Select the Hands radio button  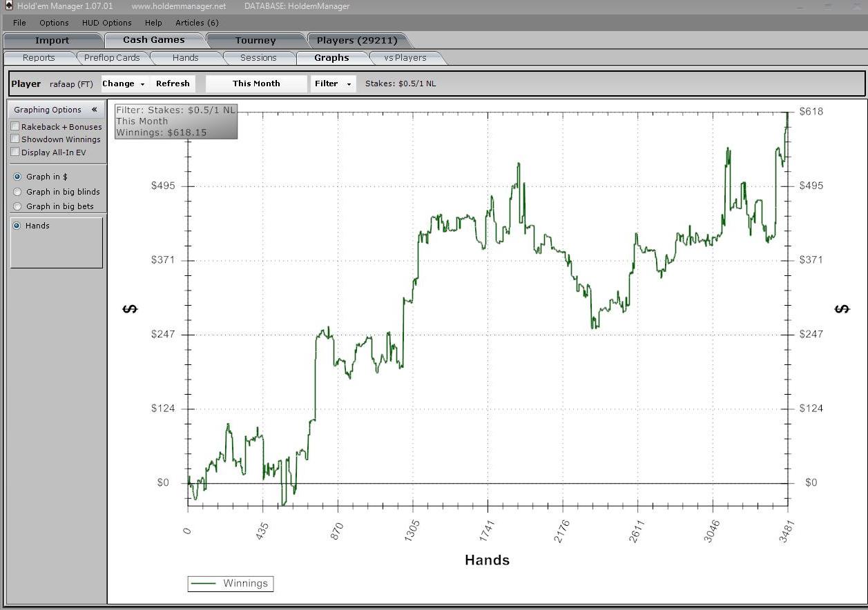coord(17,226)
